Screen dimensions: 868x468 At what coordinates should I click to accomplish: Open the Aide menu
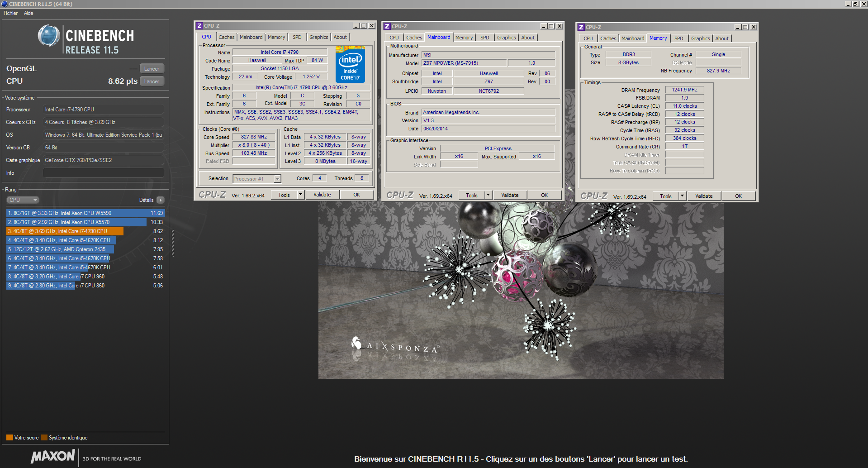coord(28,13)
